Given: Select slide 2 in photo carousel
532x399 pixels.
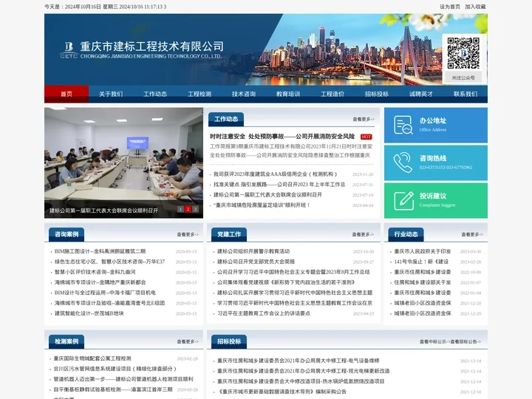Looking at the screenshot, I should tap(188, 209).
